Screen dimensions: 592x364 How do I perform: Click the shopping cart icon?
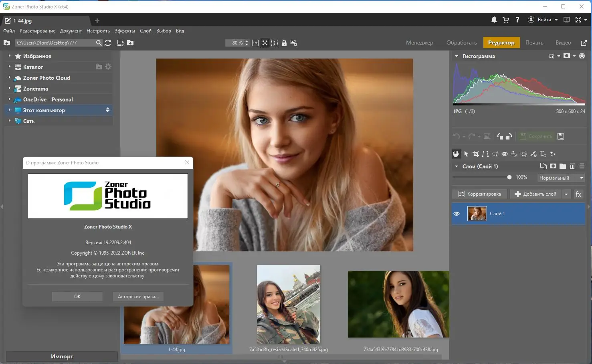(x=506, y=20)
